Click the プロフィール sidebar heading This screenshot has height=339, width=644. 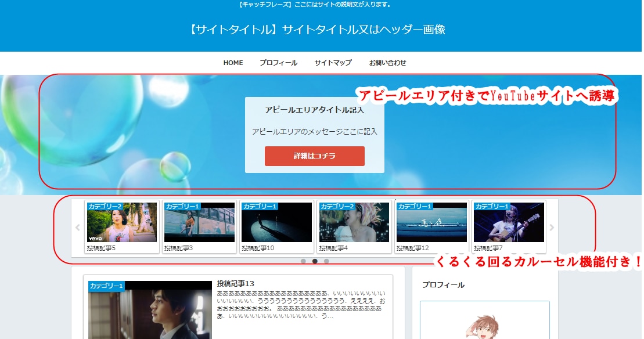tap(443, 285)
